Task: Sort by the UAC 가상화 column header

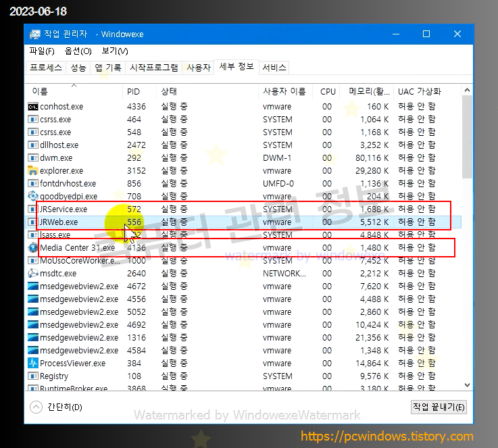Action: click(x=427, y=91)
